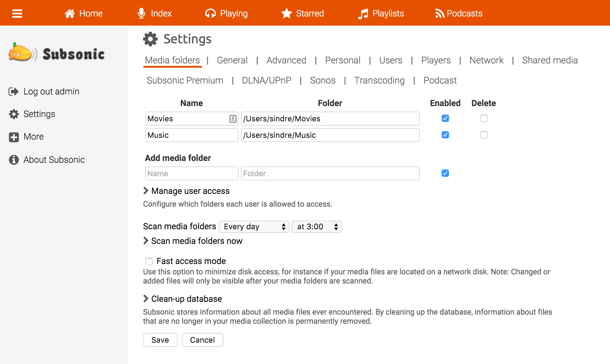Click the About Subsonic info icon

click(13, 160)
